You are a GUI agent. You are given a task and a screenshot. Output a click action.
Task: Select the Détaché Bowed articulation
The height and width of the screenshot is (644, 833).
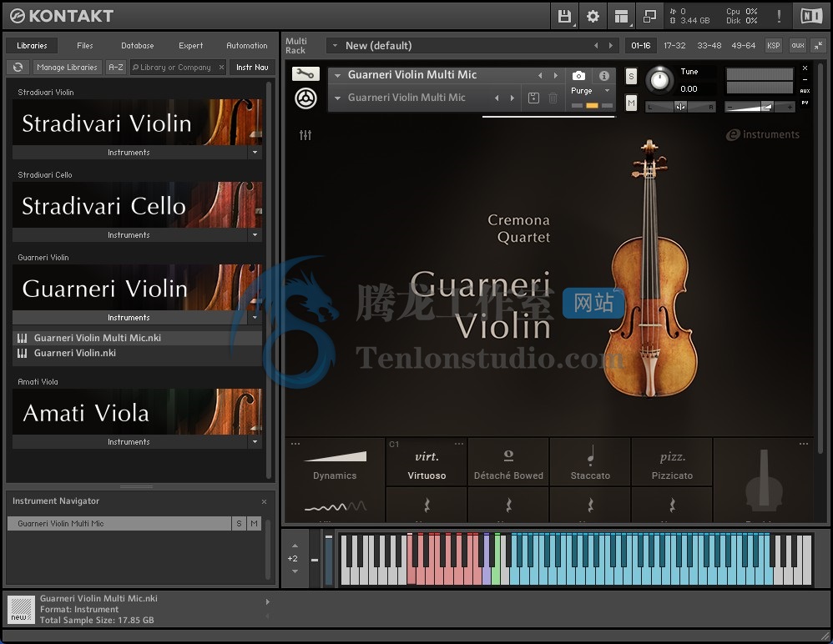click(x=508, y=462)
